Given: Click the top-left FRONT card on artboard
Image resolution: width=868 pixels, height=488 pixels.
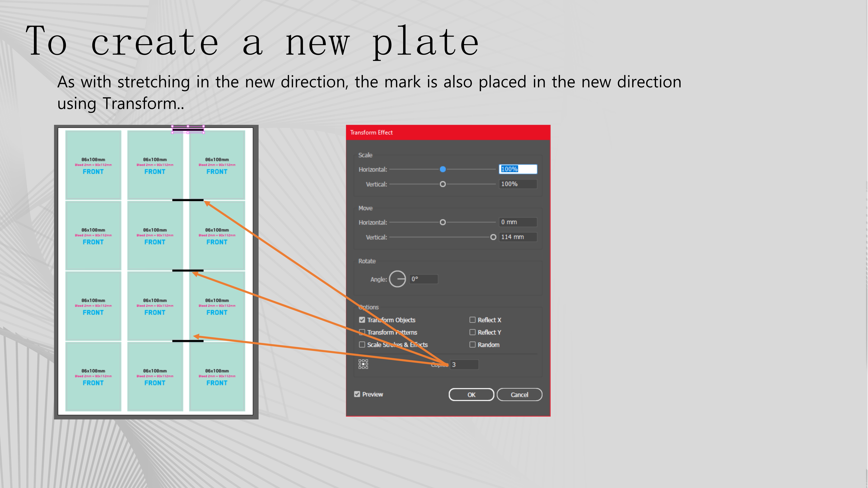Looking at the screenshot, I should (93, 165).
